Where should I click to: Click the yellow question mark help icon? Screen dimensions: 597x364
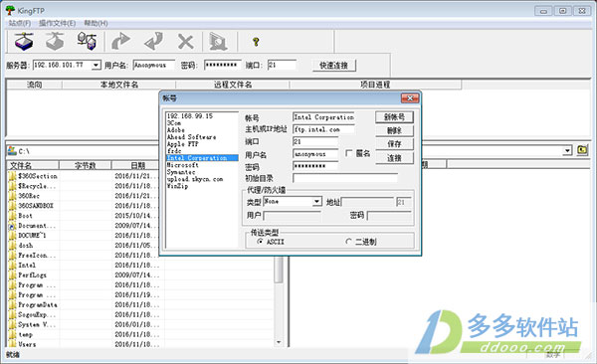pyautogui.click(x=256, y=42)
